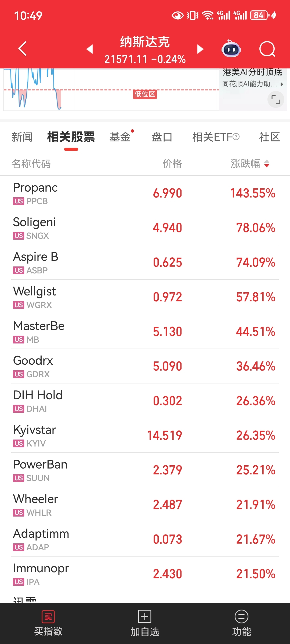This screenshot has width=290, height=644.
Task: Switch to the 新闻 tab
Action: point(22,137)
